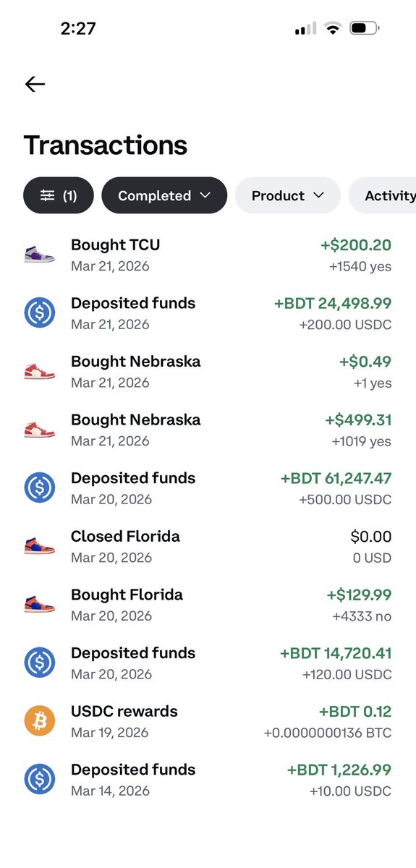Tap USDC icon beside BDT 61,247.47 deposit
Screen dimensions: 416x868
coord(39,488)
